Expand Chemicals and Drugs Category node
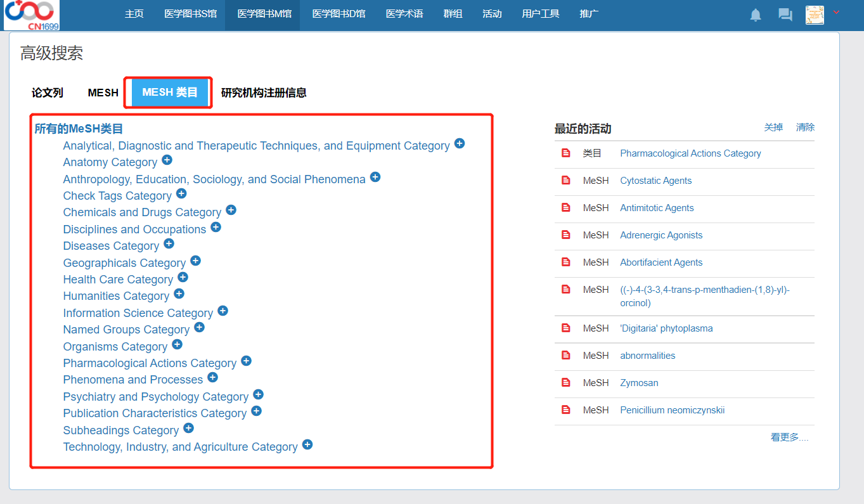This screenshot has height=504, width=864. 231,210
